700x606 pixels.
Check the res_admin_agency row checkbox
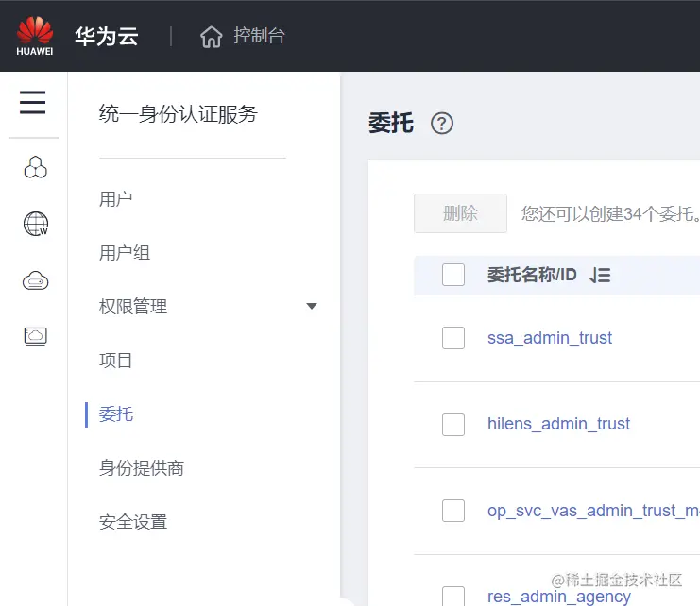tap(453, 597)
